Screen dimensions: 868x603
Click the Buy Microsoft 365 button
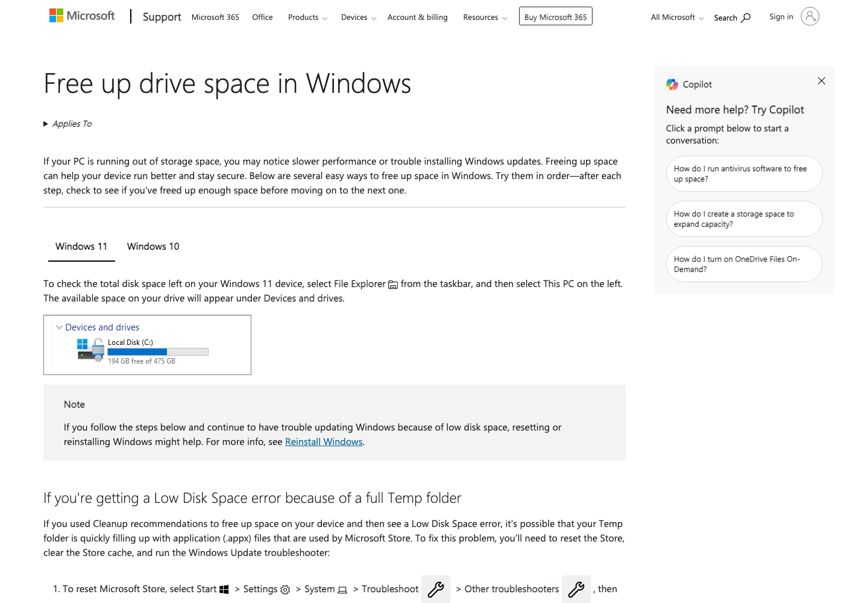point(556,16)
